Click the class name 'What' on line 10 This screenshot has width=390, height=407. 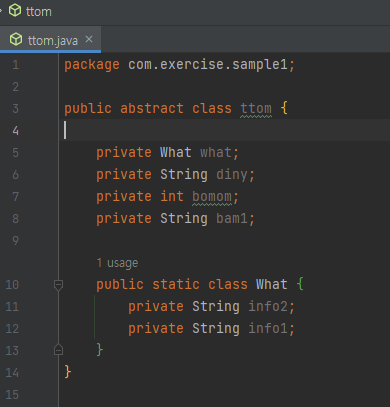(x=272, y=285)
